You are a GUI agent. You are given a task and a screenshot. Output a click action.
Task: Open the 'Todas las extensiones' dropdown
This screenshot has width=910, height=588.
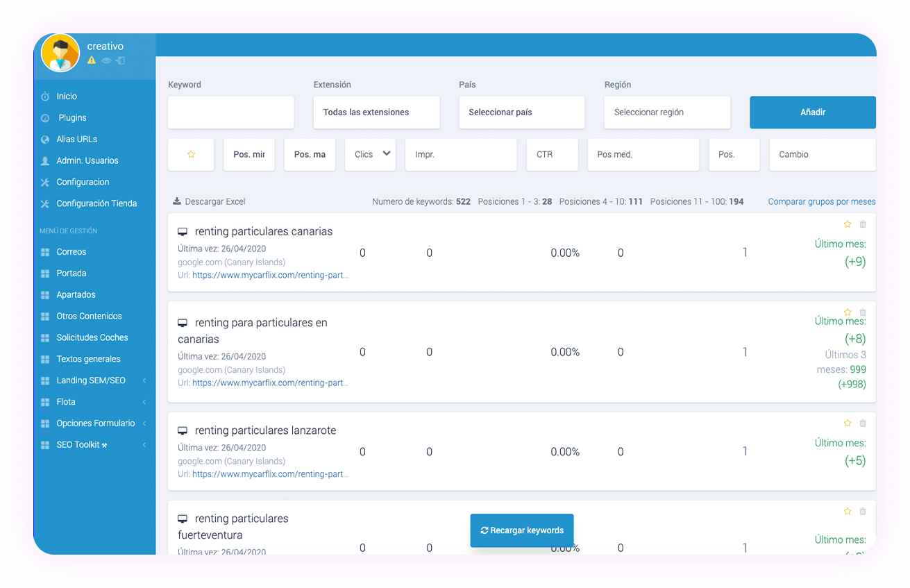[376, 112]
